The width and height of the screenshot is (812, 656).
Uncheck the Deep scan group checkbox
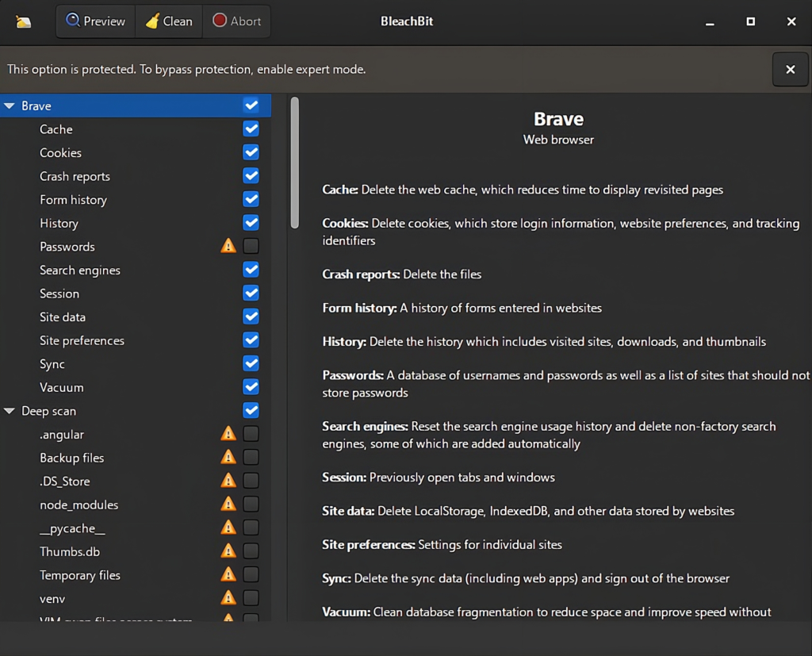point(251,410)
